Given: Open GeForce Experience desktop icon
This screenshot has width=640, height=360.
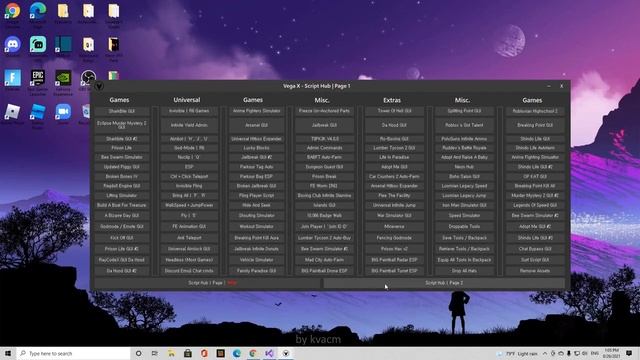Looking at the screenshot, I should 63,78.
